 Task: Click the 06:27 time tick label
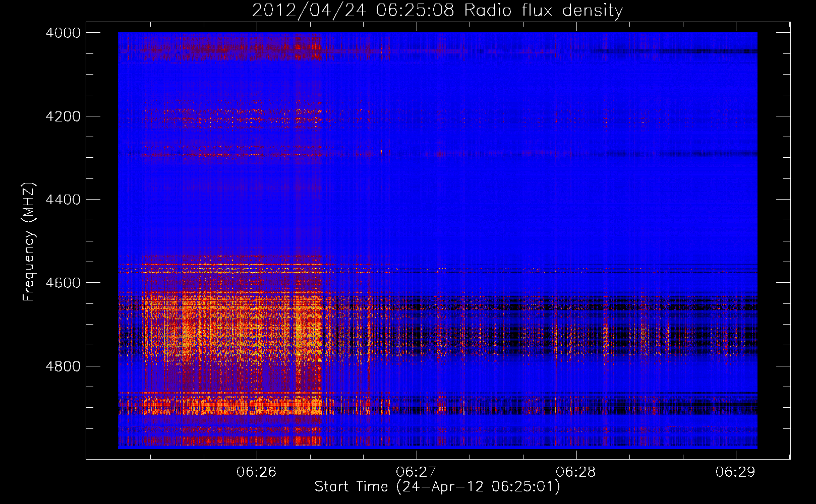coord(416,472)
